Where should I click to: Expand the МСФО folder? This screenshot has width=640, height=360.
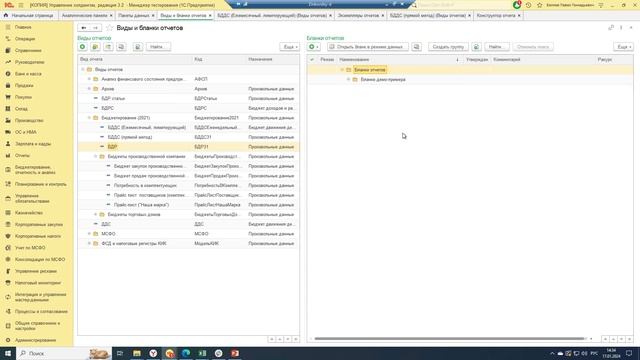click(89, 234)
